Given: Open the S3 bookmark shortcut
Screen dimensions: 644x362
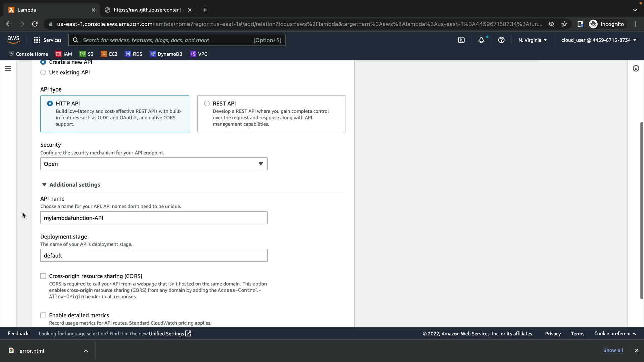Looking at the screenshot, I should (87, 54).
